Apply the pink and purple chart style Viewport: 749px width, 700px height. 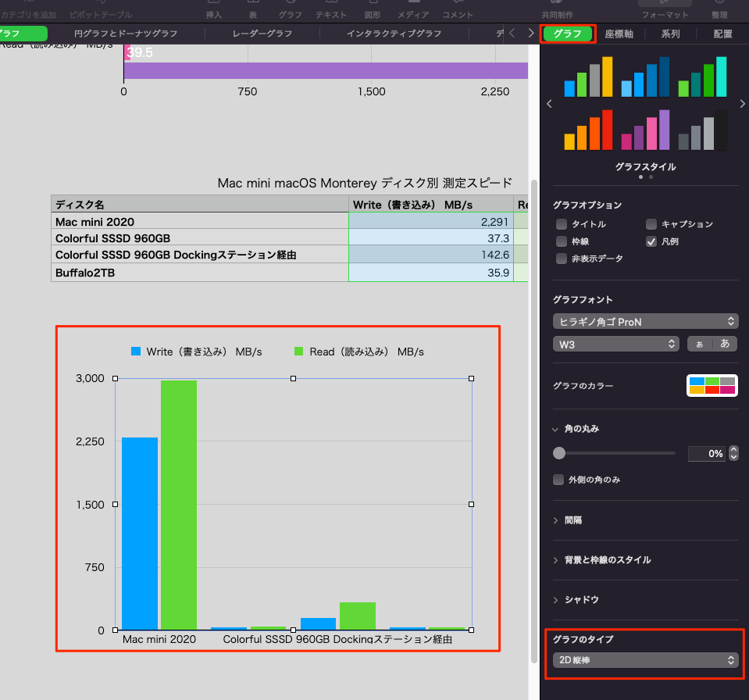pos(645,130)
